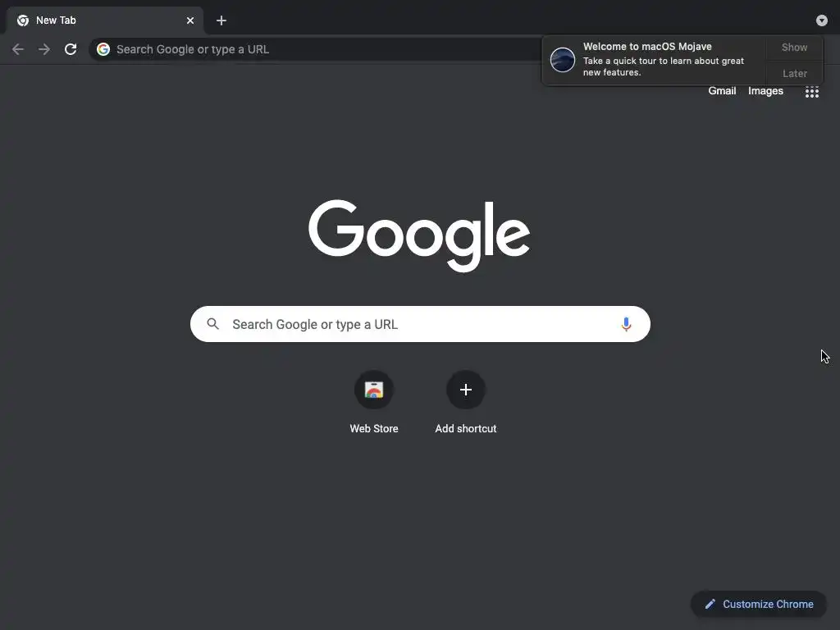Open the tab search dropdown arrow
The height and width of the screenshot is (630, 840).
coord(822,21)
